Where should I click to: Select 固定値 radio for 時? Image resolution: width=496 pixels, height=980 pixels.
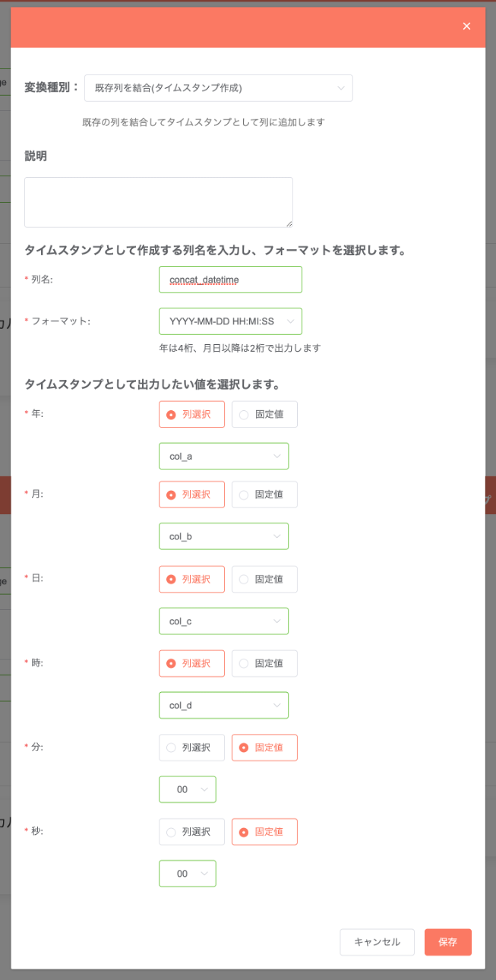coord(264,663)
